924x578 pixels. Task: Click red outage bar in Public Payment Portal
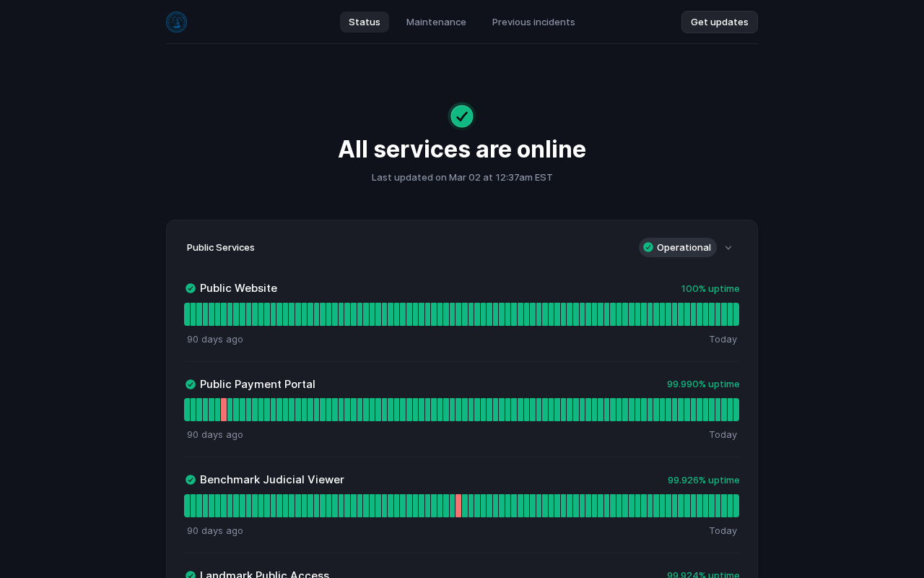[x=224, y=410]
